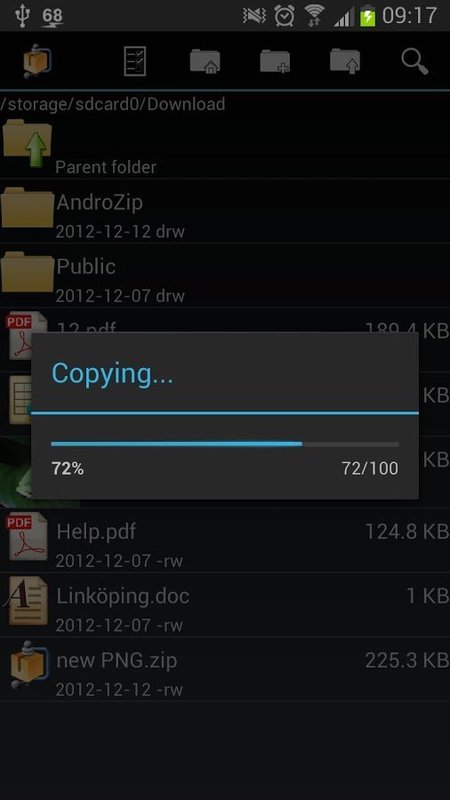This screenshot has height=800, width=450.
Task: Tap the Parent folder green arrow icon
Action: point(27,143)
